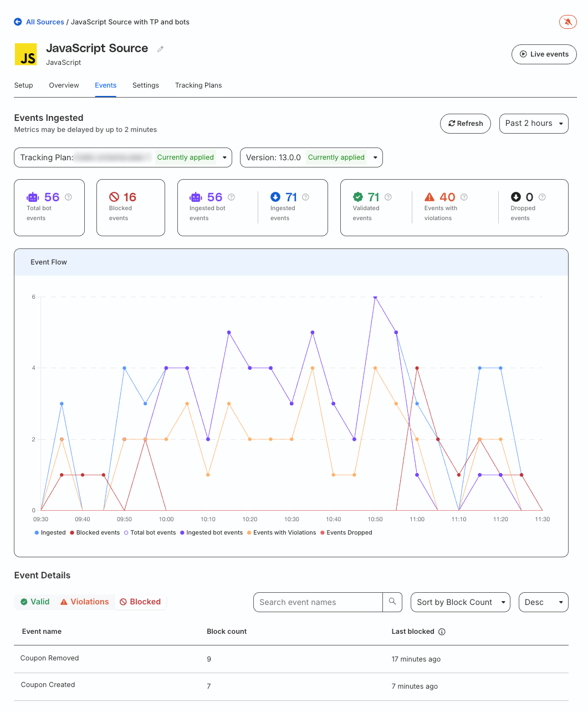Select the Coupon Created event row

coord(291,686)
